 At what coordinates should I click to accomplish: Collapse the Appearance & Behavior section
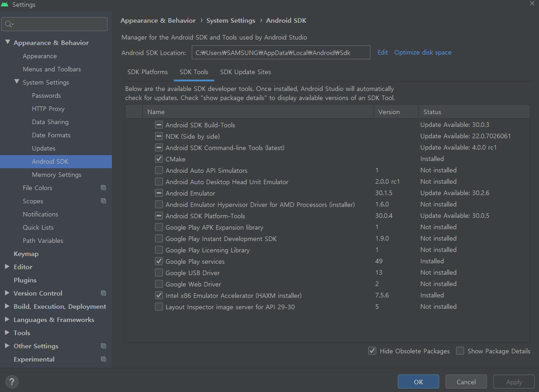[x=8, y=42]
